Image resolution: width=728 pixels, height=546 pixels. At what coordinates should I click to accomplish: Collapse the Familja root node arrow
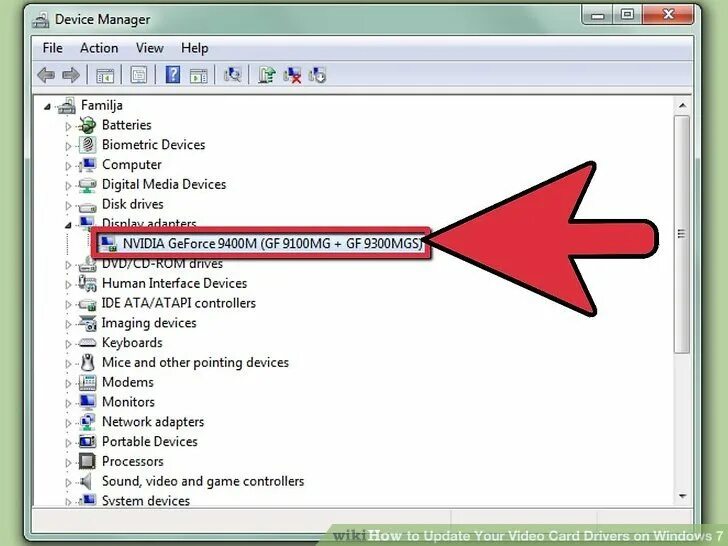(47, 107)
